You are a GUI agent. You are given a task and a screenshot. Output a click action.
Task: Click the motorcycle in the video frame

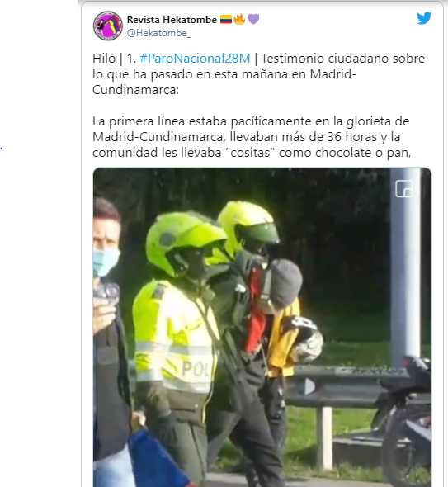click(403, 419)
